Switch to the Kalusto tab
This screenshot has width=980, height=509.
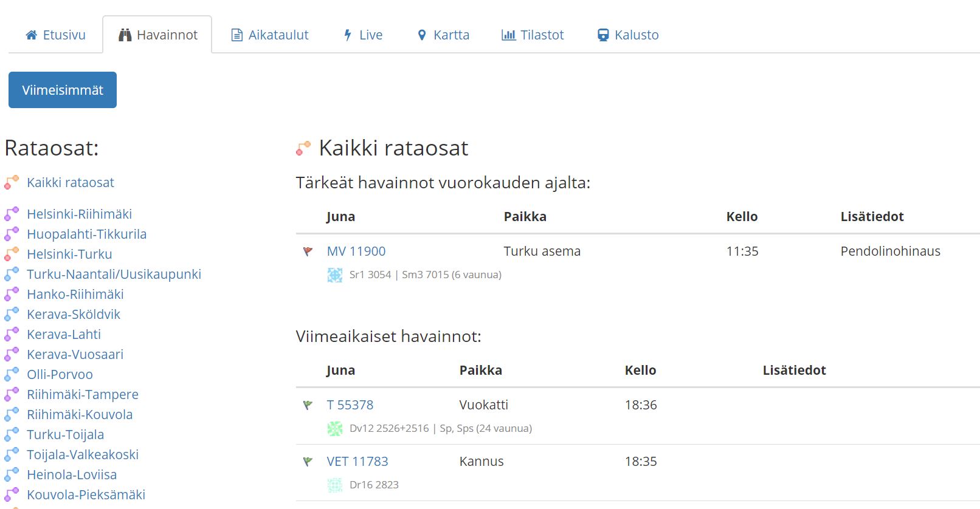click(628, 35)
